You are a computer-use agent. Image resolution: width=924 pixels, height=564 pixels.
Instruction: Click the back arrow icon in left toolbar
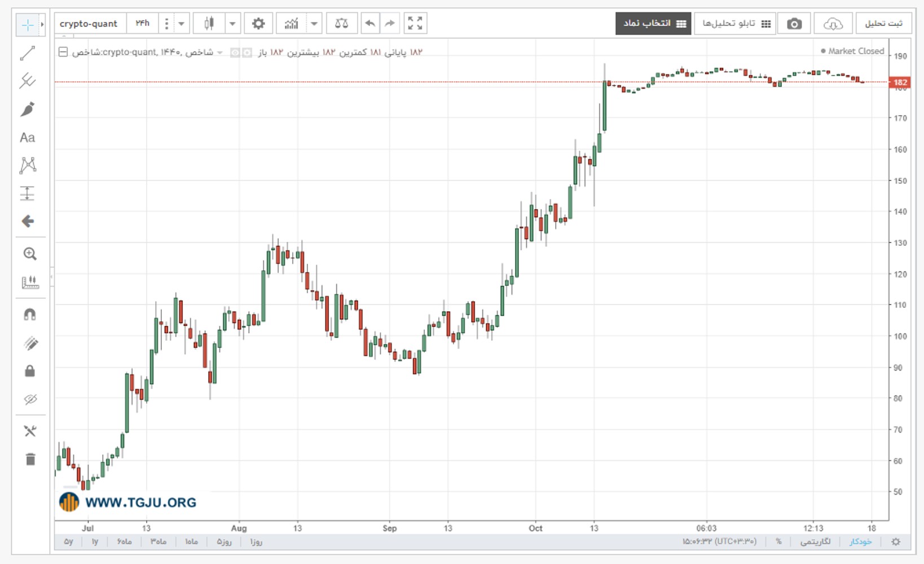(28, 221)
